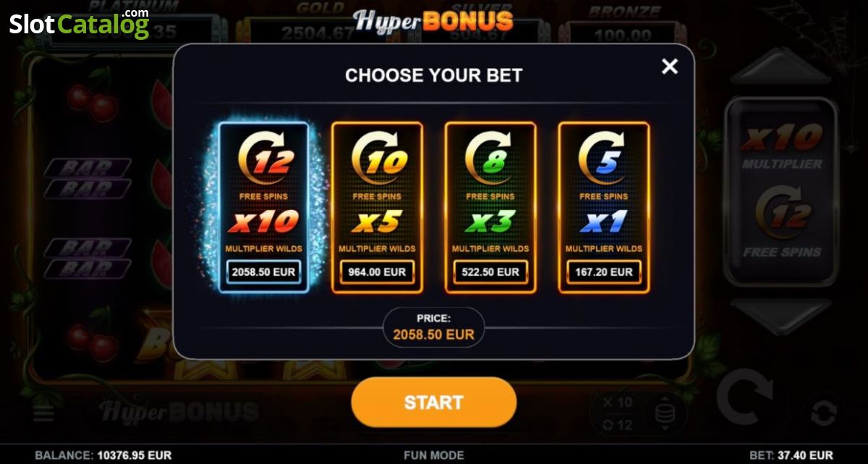Select the 10 free spins x5 card
The height and width of the screenshot is (464, 868).
pos(377,207)
